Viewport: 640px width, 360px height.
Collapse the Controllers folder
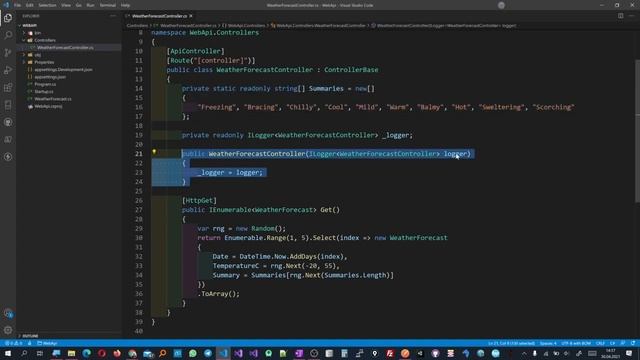click(x=44, y=40)
